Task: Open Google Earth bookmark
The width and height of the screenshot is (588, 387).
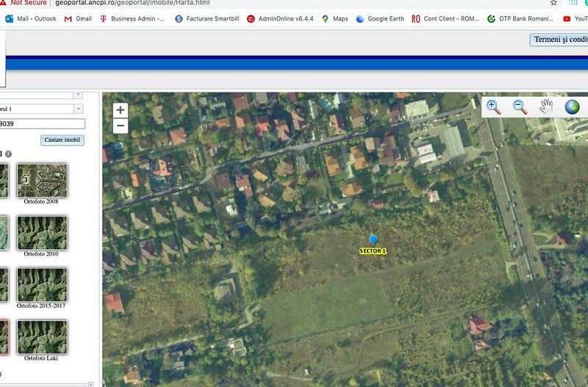Action: (x=380, y=19)
